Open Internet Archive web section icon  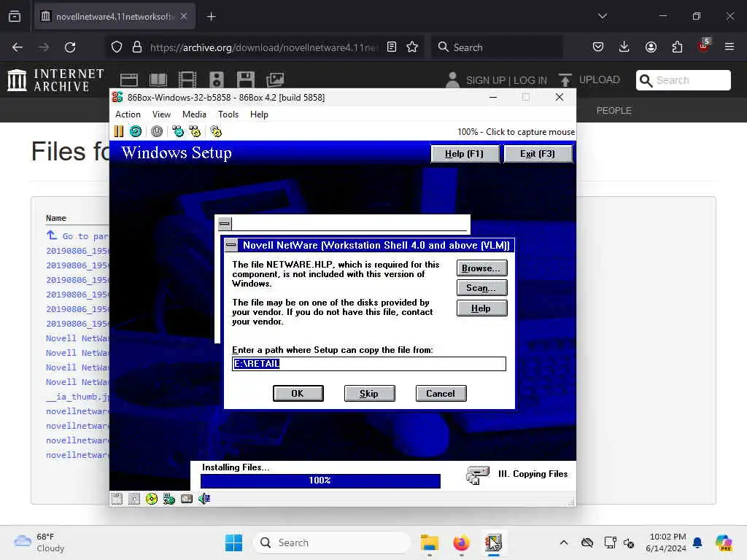[x=128, y=80]
